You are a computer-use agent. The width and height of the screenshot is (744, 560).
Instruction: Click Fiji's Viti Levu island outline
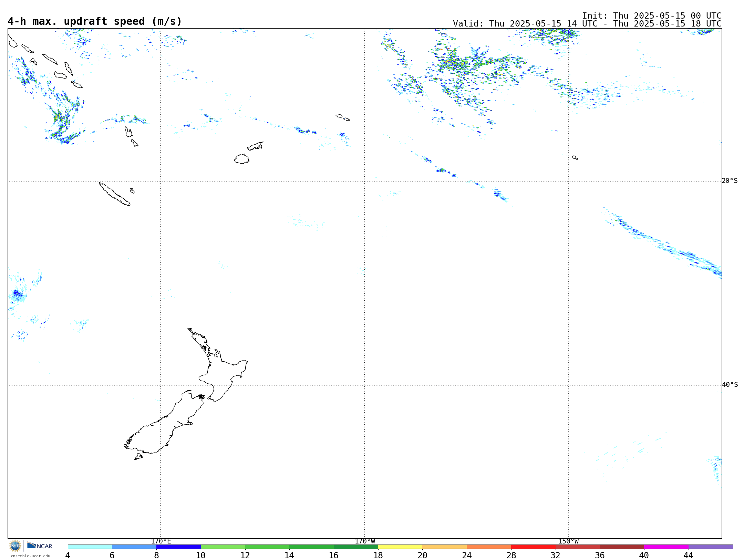242,159
